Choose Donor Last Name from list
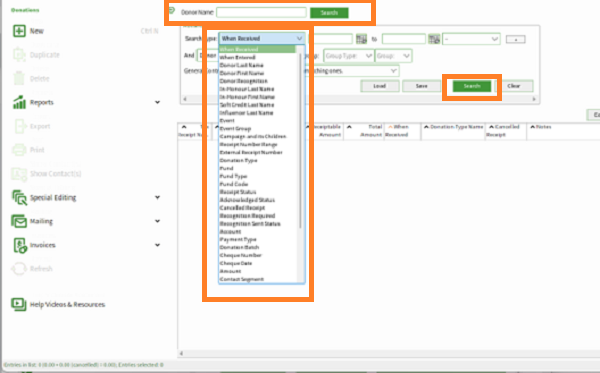Viewport: 600px width, 373px height. (x=241, y=65)
